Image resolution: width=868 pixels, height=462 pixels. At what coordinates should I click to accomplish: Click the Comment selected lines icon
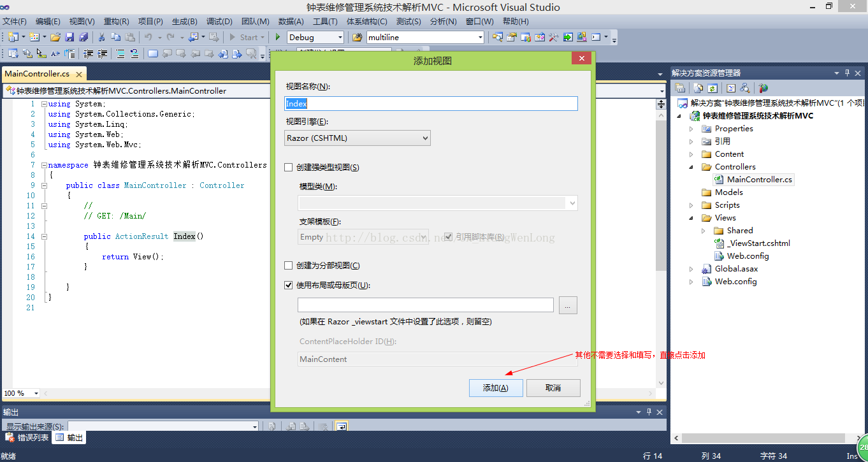point(120,54)
